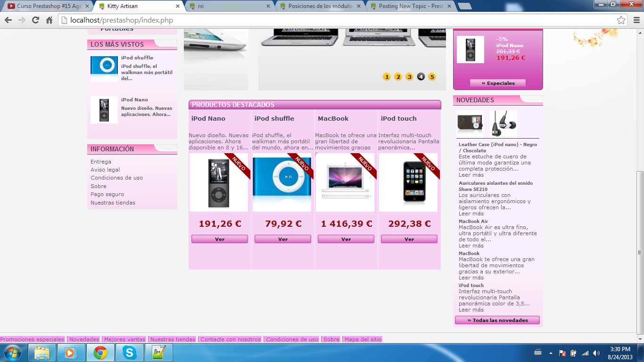
Task: Close the Posiciones de los módulos tab
Action: (359, 6)
